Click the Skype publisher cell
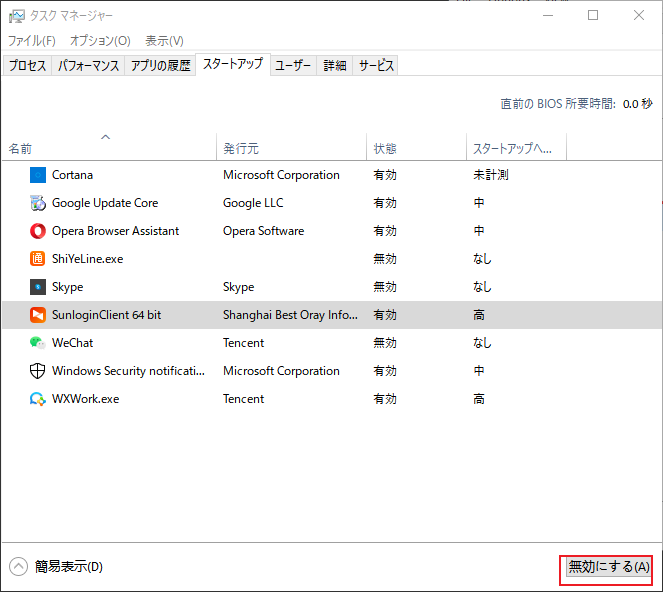Screen dimensions: 663x592 pos(238,287)
